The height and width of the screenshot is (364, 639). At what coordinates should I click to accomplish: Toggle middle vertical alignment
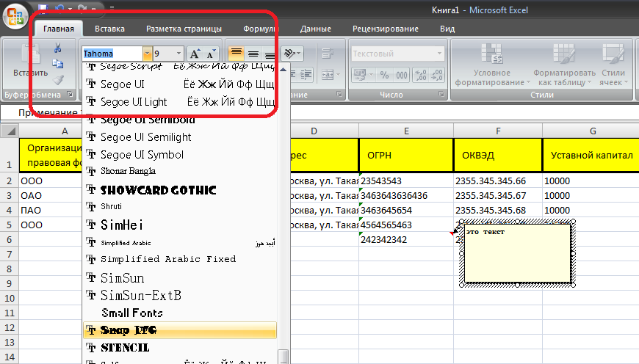(x=253, y=54)
